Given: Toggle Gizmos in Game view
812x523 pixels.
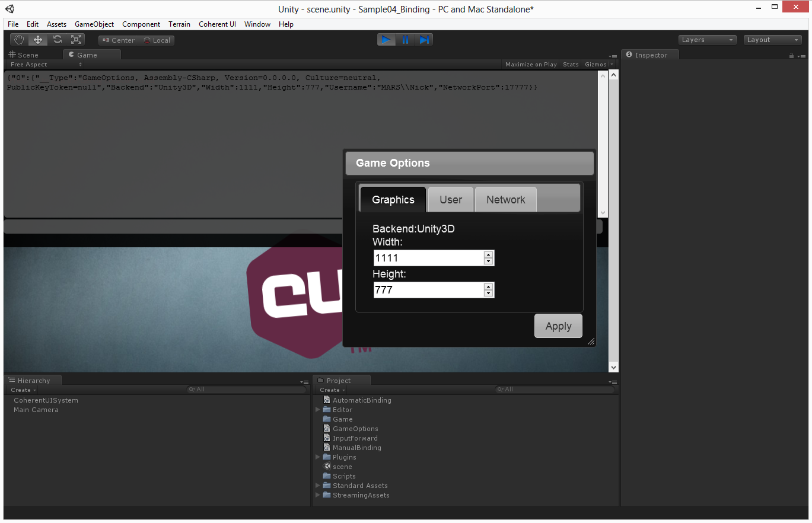Looking at the screenshot, I should click(x=596, y=64).
